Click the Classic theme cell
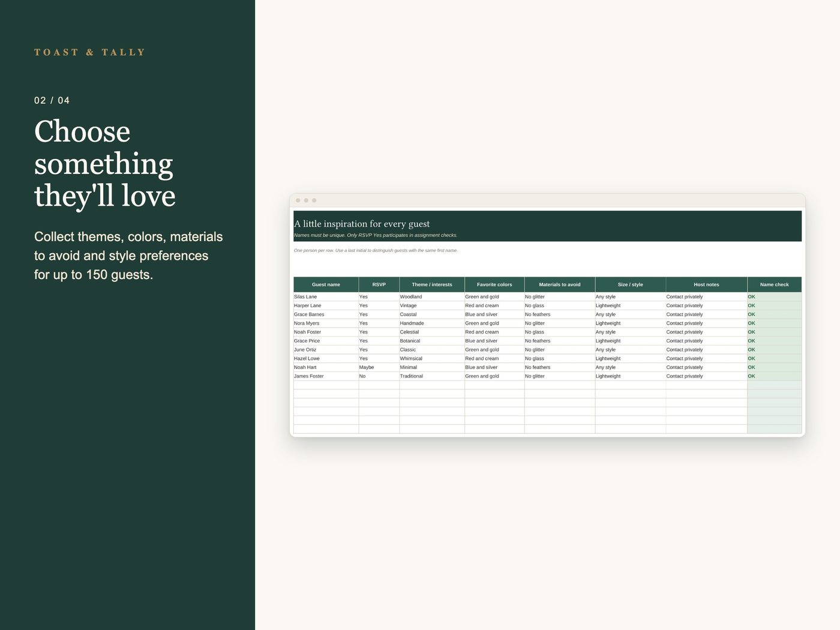This screenshot has width=840, height=630. [432, 350]
